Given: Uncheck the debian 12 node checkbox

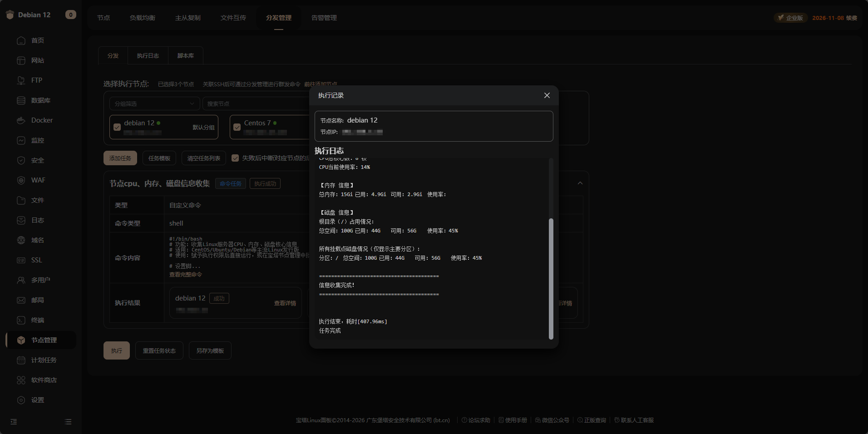Looking at the screenshot, I should [117, 127].
